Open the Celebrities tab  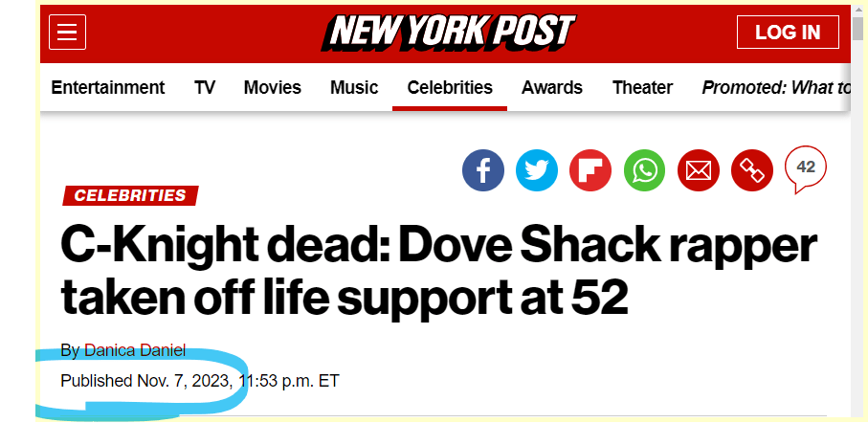[x=450, y=87]
